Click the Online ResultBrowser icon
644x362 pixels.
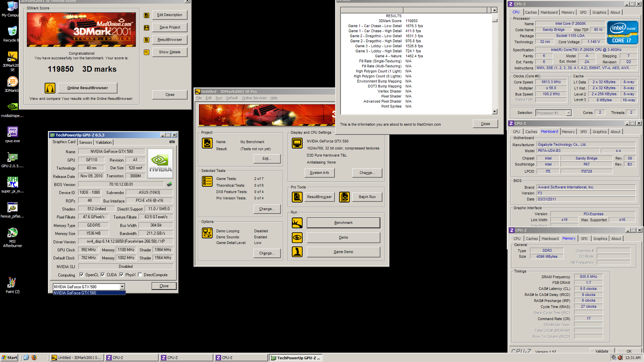50,88
